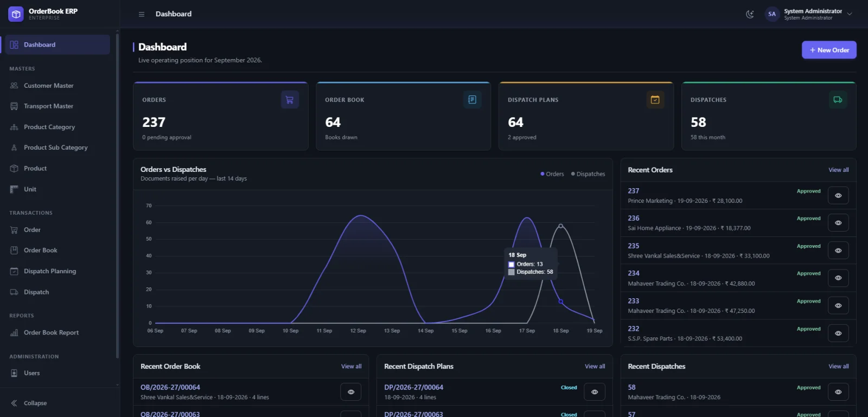Click the New Order button

(x=829, y=50)
